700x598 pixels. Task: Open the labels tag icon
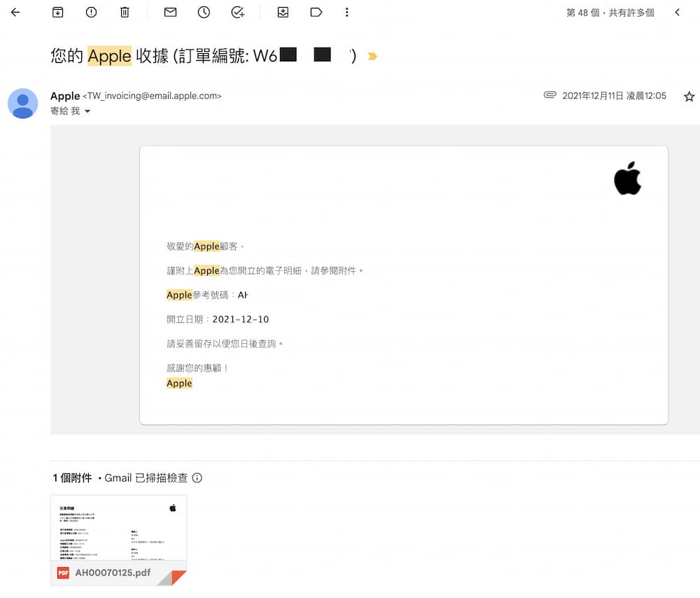coord(316,13)
